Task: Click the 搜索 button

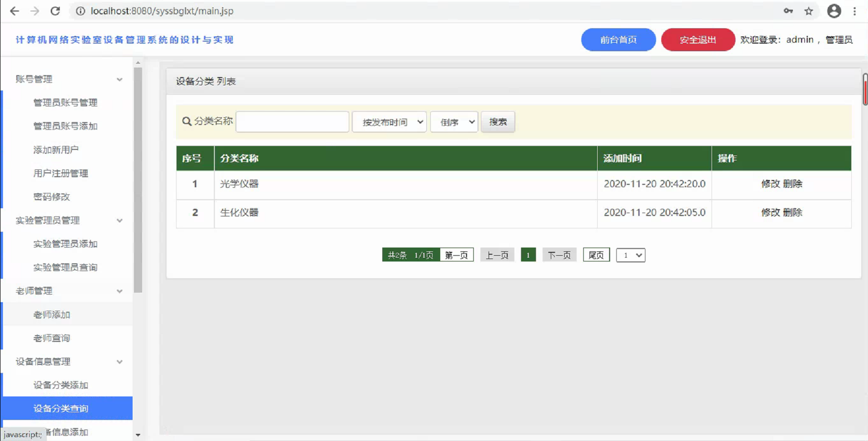Action: pyautogui.click(x=498, y=122)
